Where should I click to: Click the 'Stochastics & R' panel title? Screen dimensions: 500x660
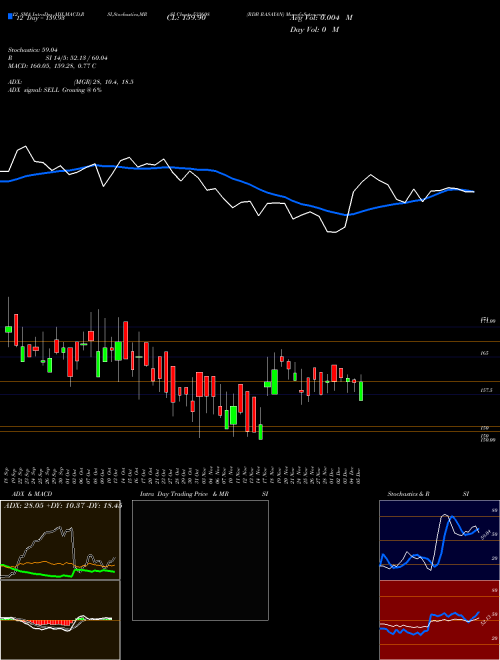[409, 494]
